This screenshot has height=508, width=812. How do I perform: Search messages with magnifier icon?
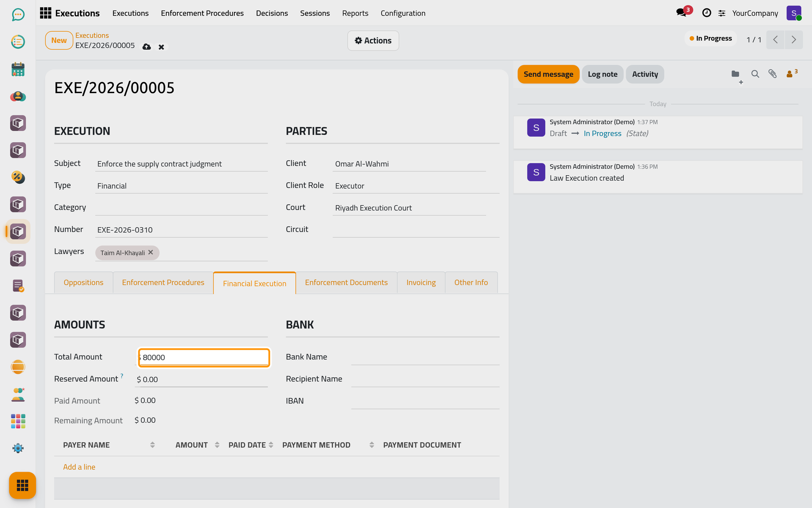tap(755, 74)
